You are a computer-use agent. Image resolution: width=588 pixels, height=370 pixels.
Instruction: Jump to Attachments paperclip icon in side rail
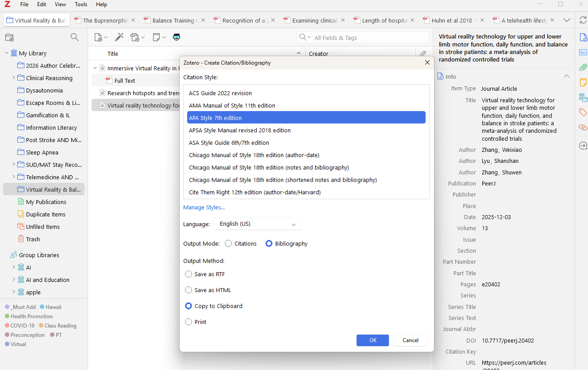click(583, 68)
